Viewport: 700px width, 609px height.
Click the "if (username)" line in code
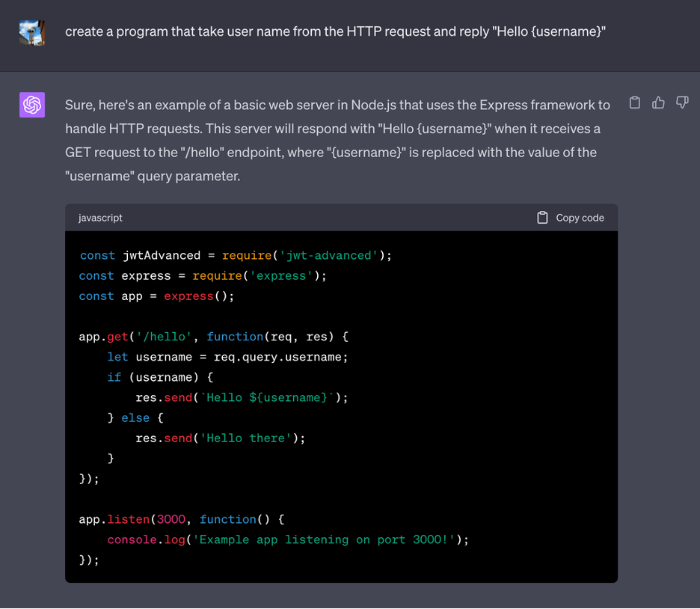(159, 377)
